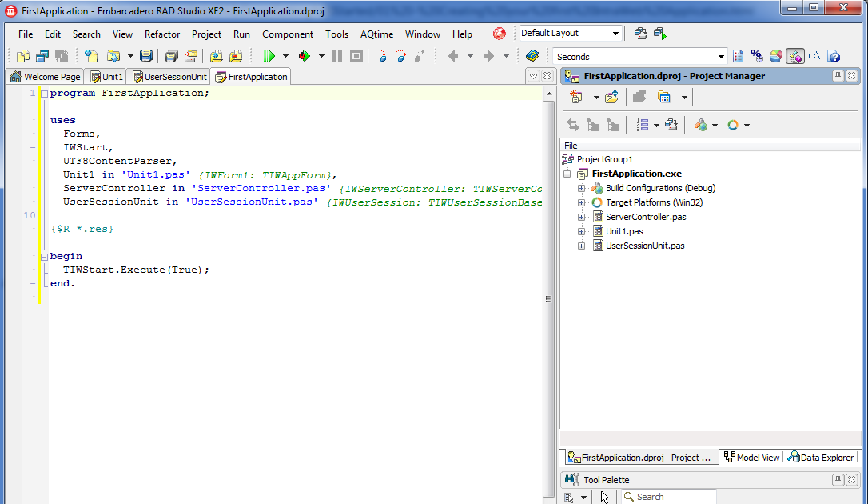
Task: Click the AQtime percent clock icon
Action: point(756,56)
